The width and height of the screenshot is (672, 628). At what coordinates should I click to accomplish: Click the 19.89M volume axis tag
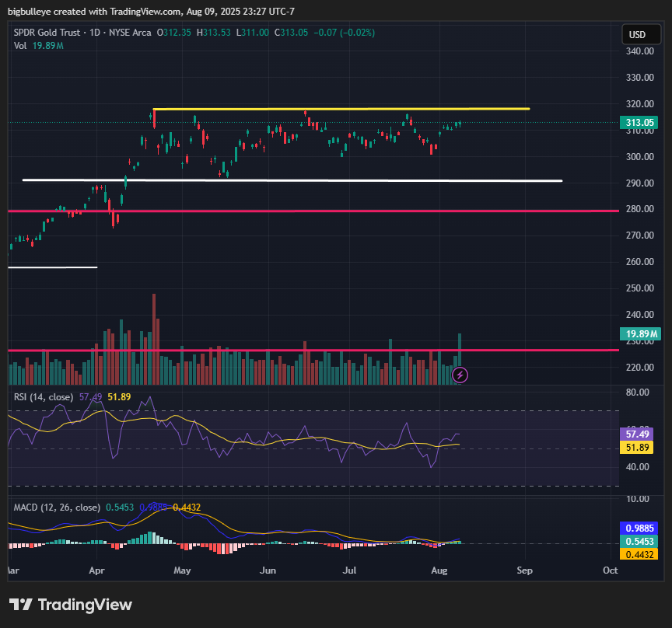(x=640, y=333)
